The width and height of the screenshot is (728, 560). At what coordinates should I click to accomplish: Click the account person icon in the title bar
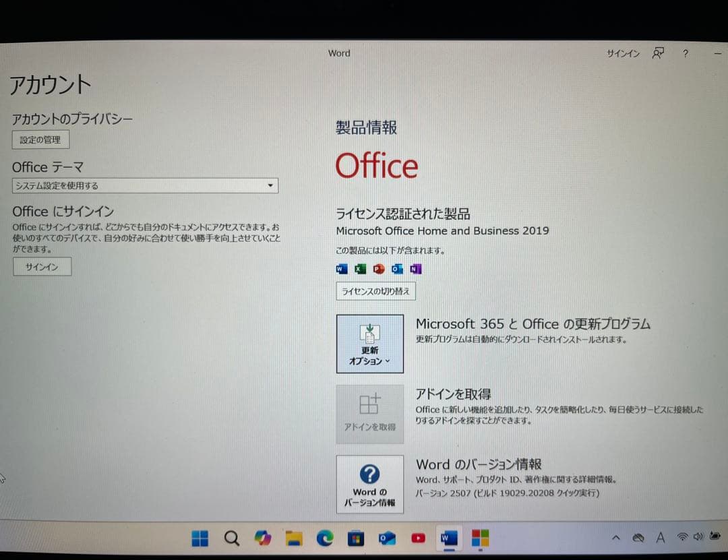pos(658,53)
